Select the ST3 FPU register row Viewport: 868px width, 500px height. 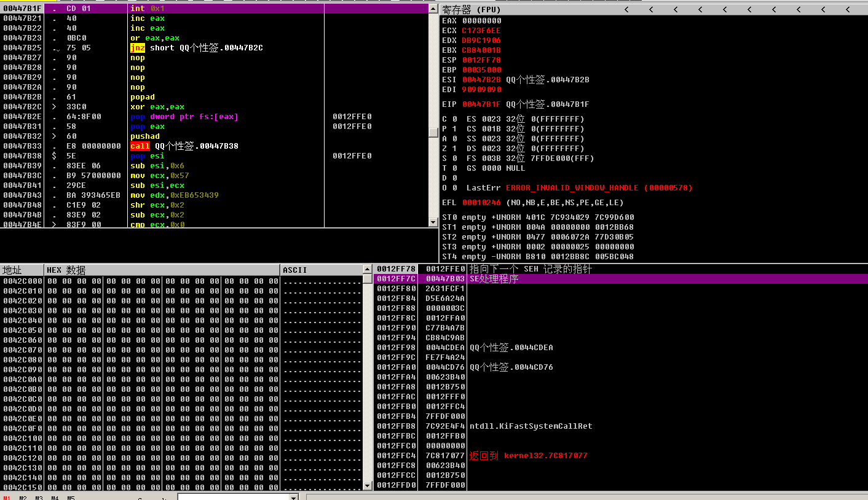tap(538, 247)
